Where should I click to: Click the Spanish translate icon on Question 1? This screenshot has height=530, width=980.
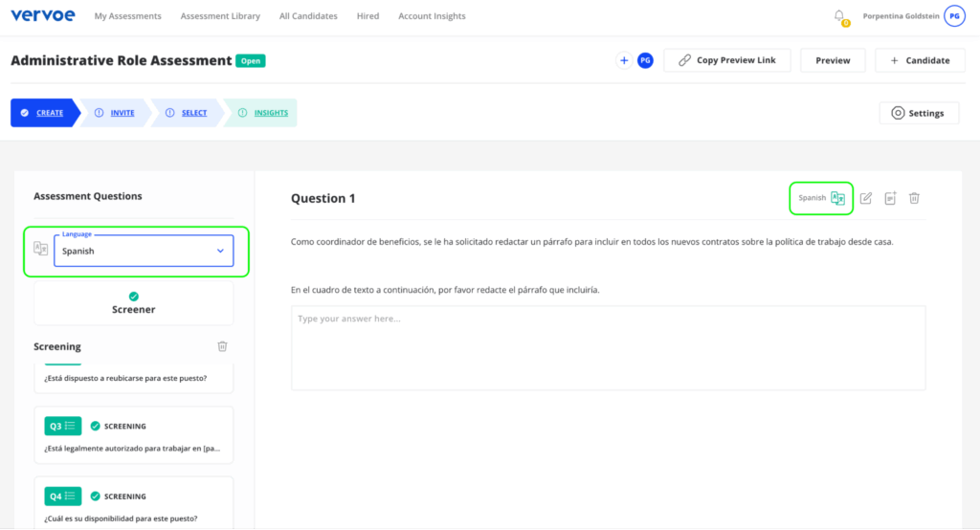coord(837,198)
